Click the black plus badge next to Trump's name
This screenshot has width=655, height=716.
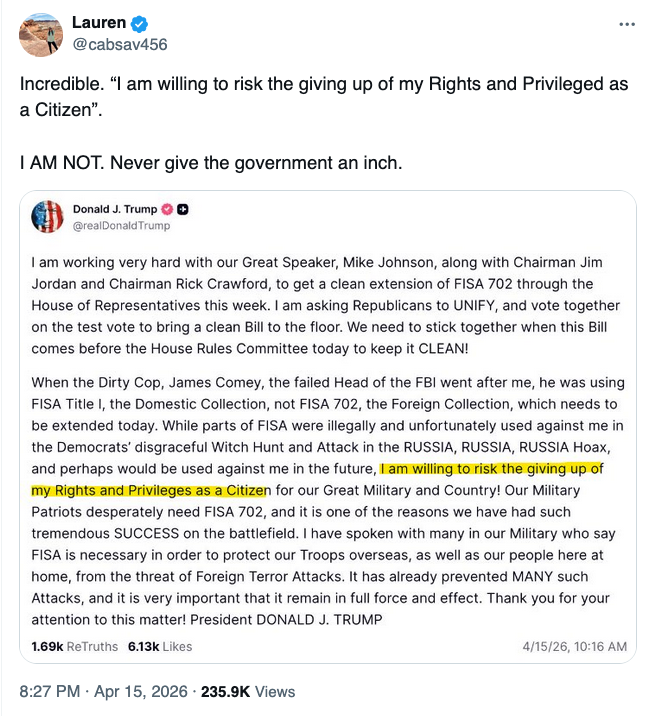183,209
